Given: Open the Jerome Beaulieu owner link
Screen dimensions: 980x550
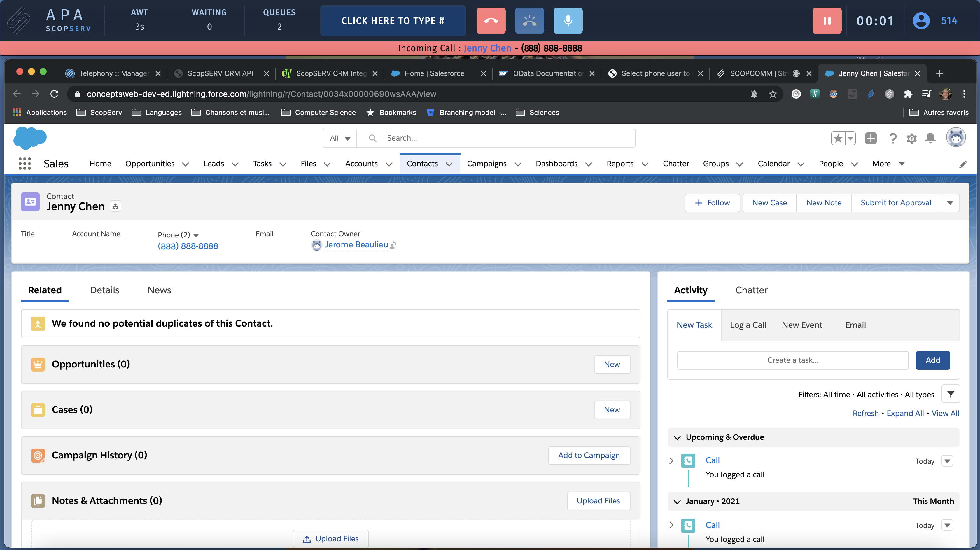Looking at the screenshot, I should (x=356, y=245).
